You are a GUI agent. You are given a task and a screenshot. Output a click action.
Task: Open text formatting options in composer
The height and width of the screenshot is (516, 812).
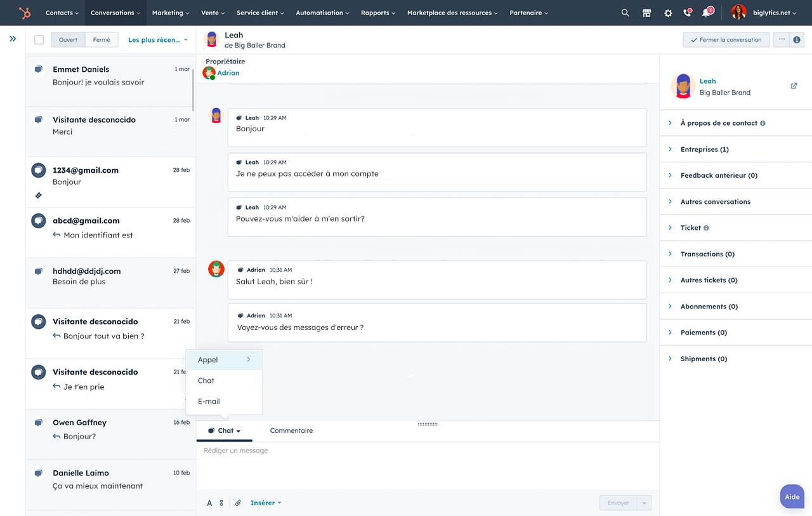209,503
